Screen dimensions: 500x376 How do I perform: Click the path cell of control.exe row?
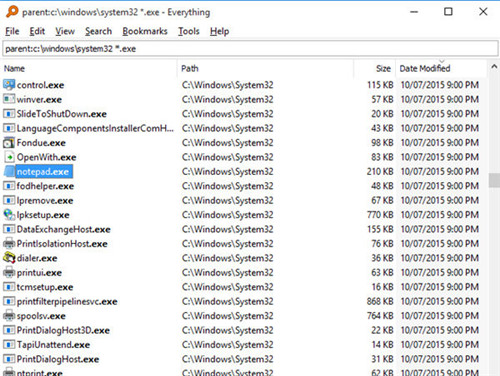[228, 85]
